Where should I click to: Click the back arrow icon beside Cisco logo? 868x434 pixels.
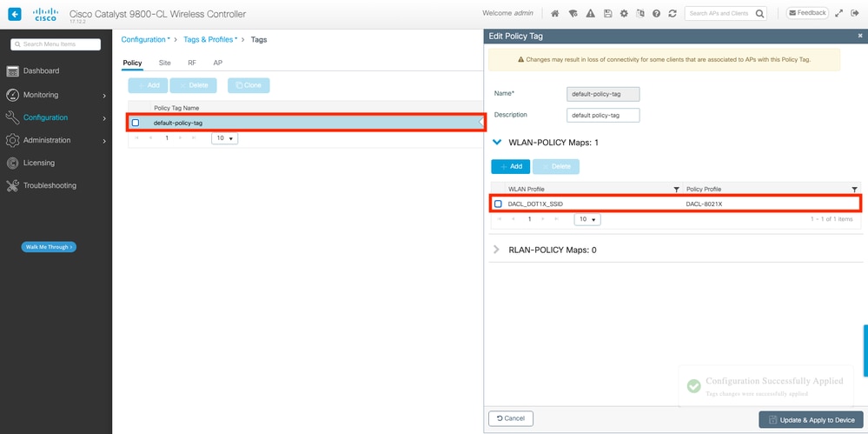click(x=15, y=14)
